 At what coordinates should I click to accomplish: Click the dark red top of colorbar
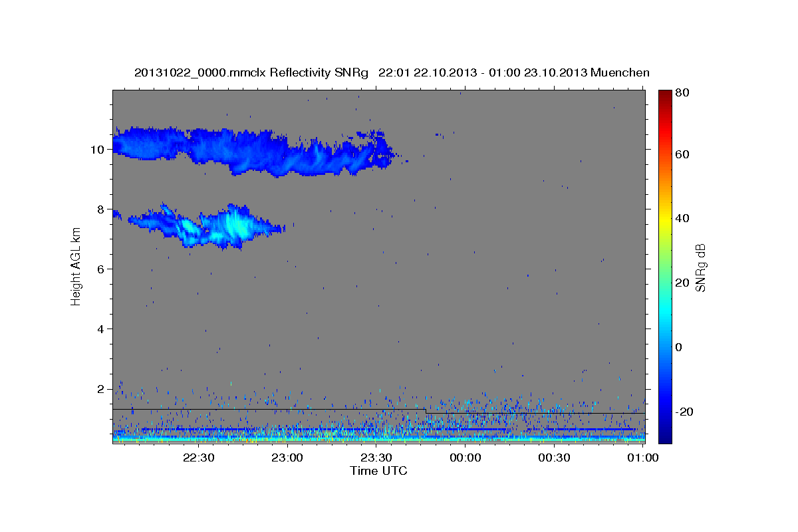[665, 95]
